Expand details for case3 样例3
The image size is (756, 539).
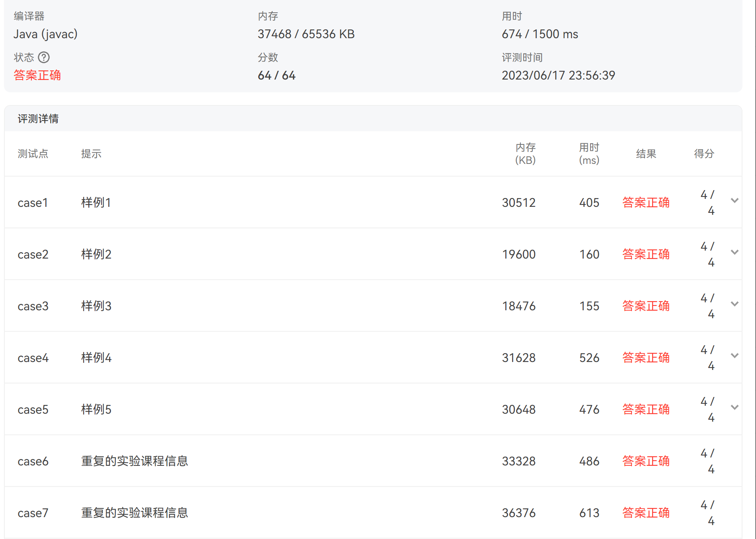[x=735, y=304]
